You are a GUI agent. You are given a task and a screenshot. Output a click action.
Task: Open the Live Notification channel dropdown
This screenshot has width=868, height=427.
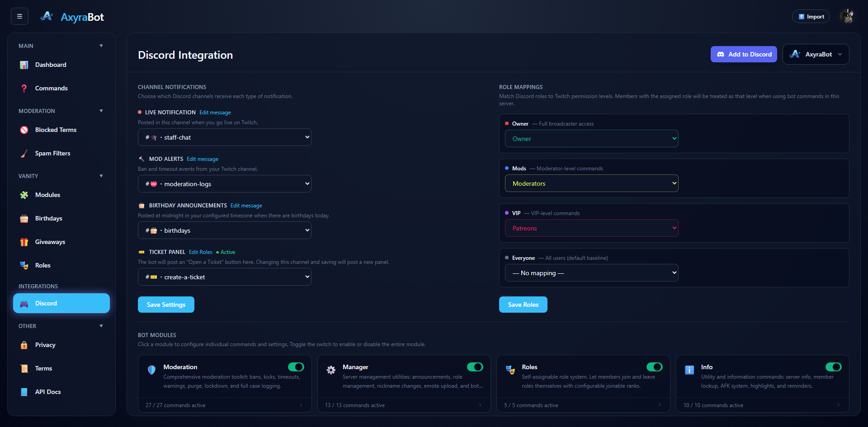point(225,137)
